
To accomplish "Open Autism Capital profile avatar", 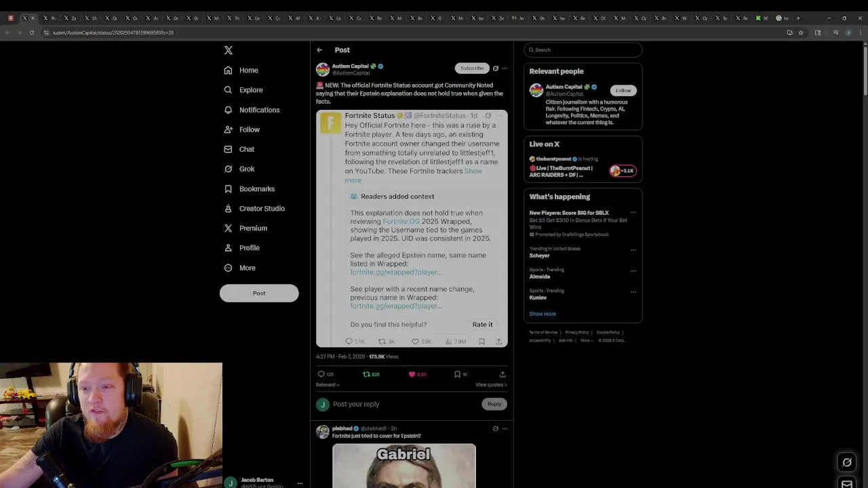I will pyautogui.click(x=323, y=69).
